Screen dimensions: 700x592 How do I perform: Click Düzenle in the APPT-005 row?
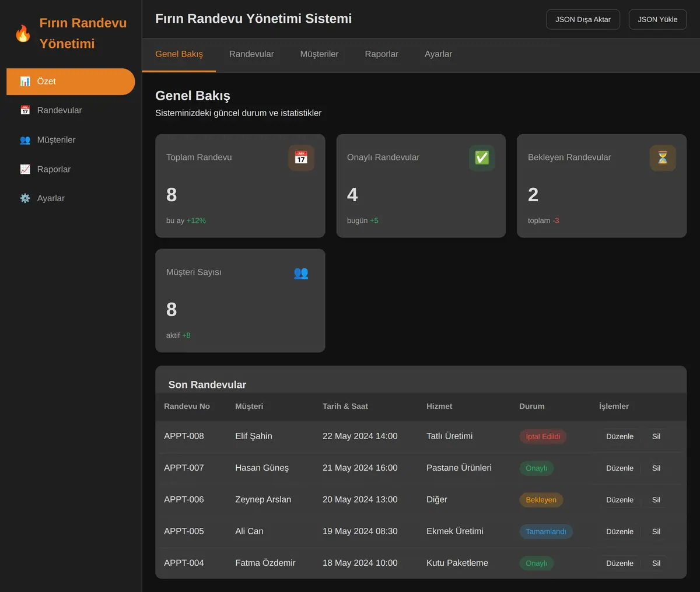619,531
